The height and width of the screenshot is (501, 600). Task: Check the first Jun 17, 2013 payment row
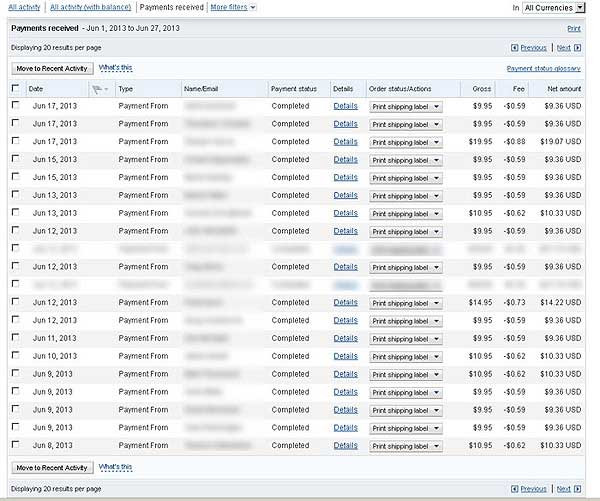point(15,105)
